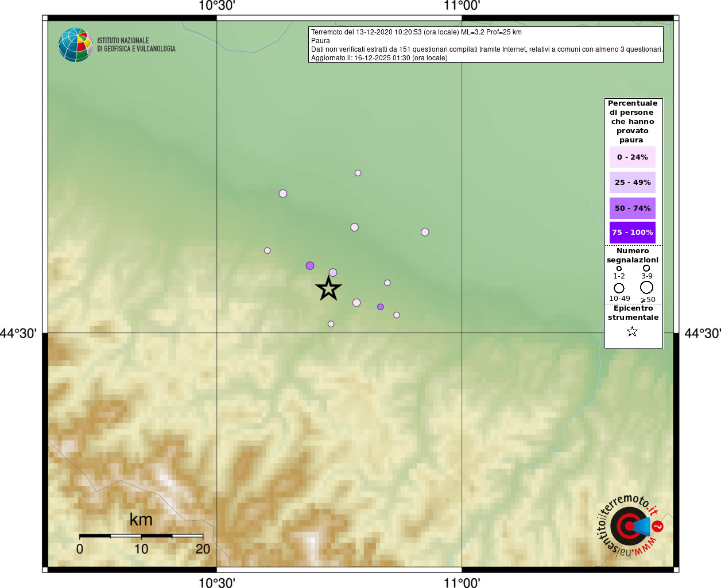The height and width of the screenshot is (588, 721).
Task: Click the easternmost report circle on the map
Action: (x=425, y=232)
